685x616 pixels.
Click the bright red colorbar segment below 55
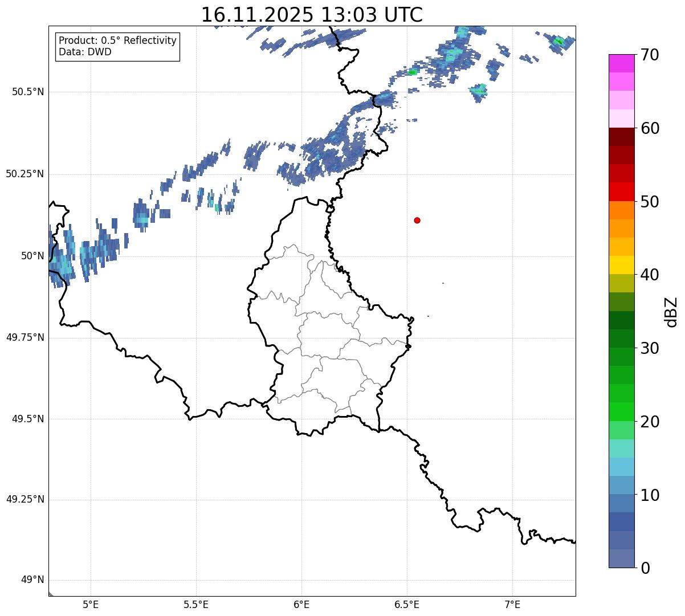(622, 191)
